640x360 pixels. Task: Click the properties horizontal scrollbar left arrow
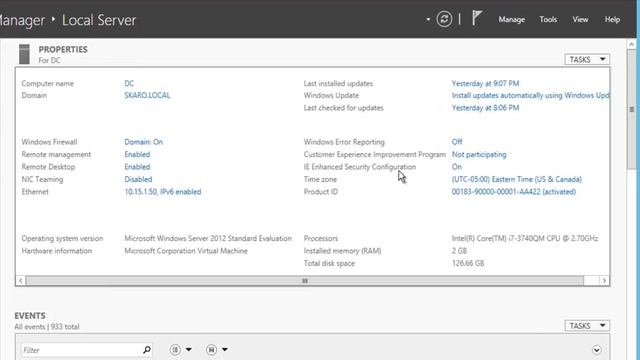pos(21,280)
